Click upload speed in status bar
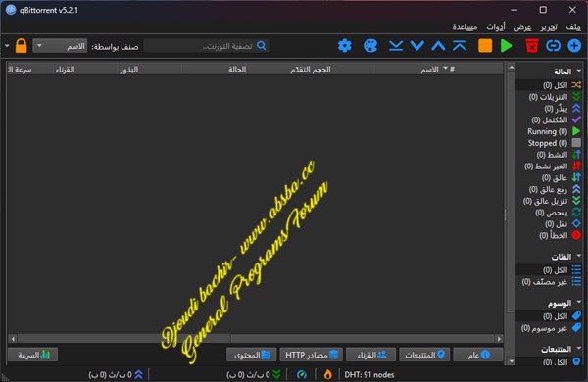 [x=116, y=374]
